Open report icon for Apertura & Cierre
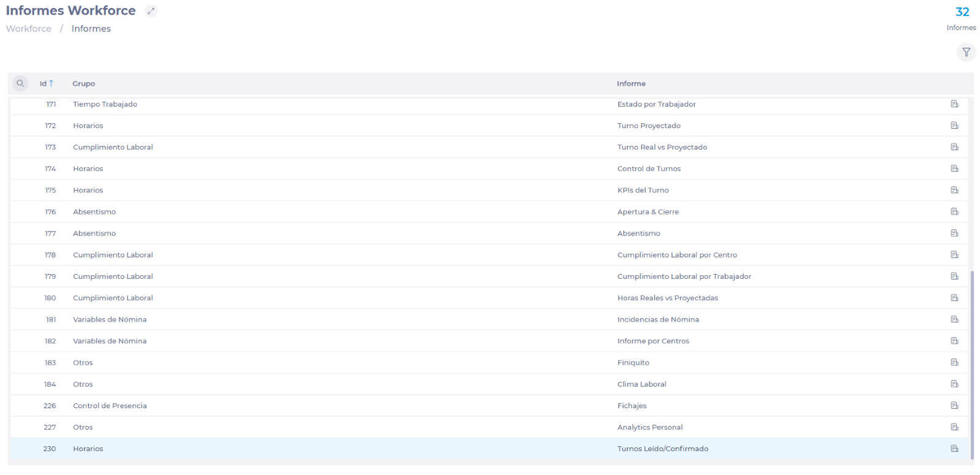The width and height of the screenshot is (980, 475). [954, 211]
